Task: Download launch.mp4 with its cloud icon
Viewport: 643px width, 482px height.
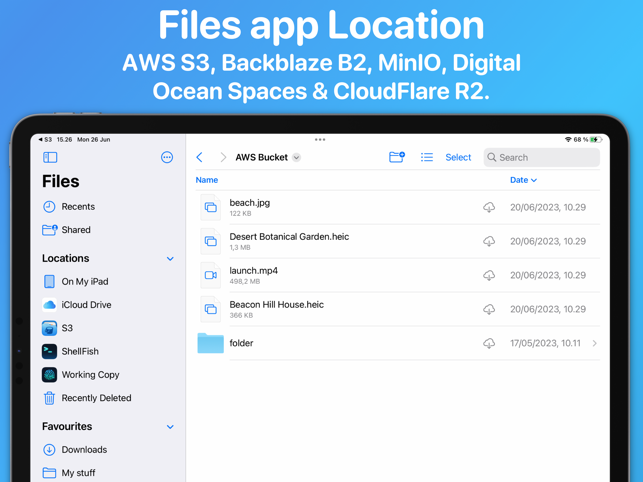Action: [x=489, y=275]
